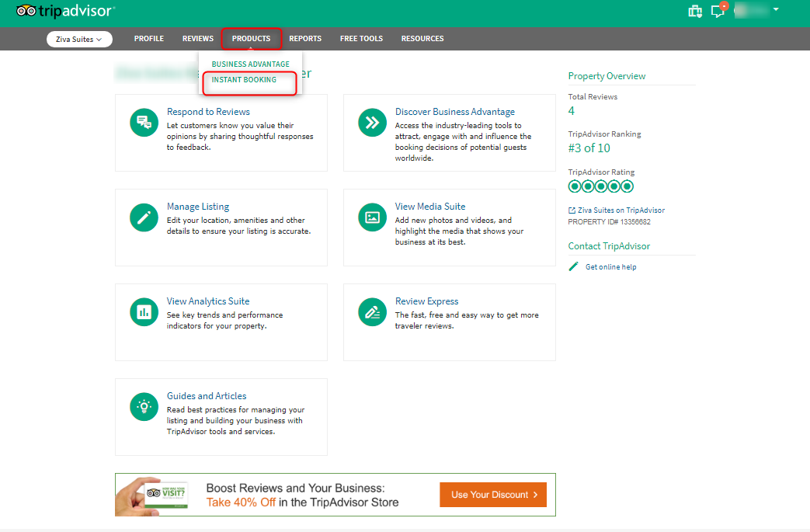
Task: Open the briefcase trips icon in header
Action: 695,12
